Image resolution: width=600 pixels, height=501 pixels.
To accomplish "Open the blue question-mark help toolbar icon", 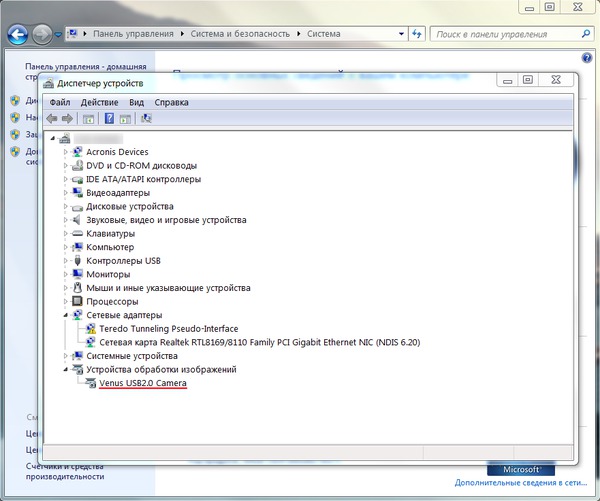I will click(109, 118).
